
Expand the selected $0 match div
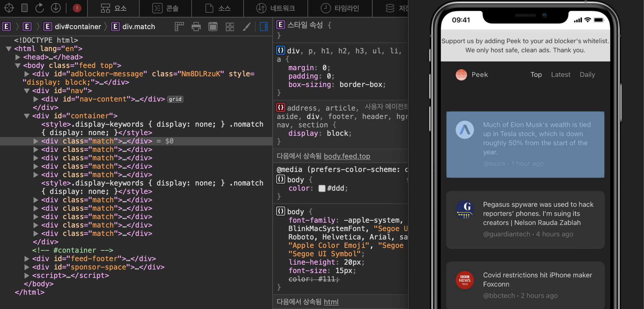tap(36, 141)
